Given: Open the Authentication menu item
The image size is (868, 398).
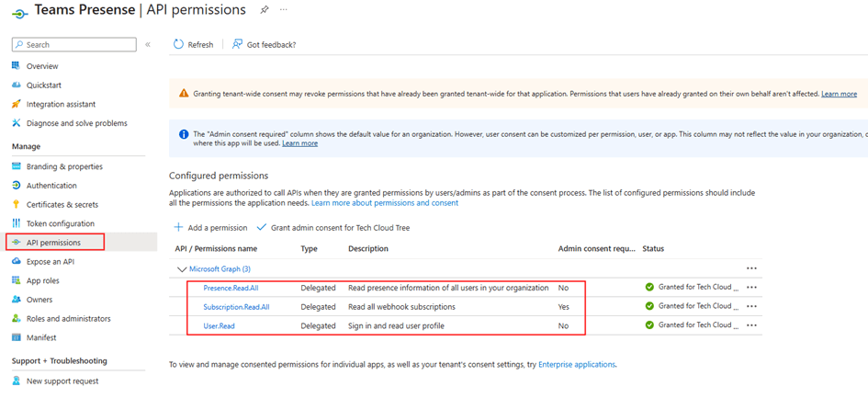Looking at the screenshot, I should (51, 186).
